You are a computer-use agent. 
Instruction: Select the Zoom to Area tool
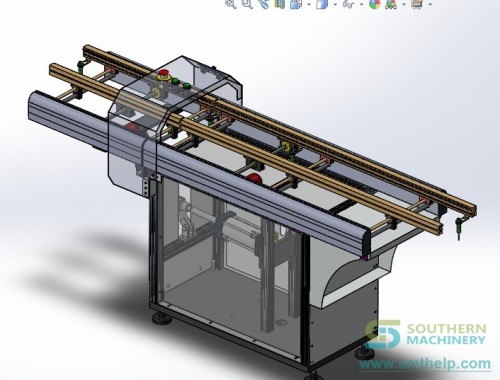(x=247, y=4)
